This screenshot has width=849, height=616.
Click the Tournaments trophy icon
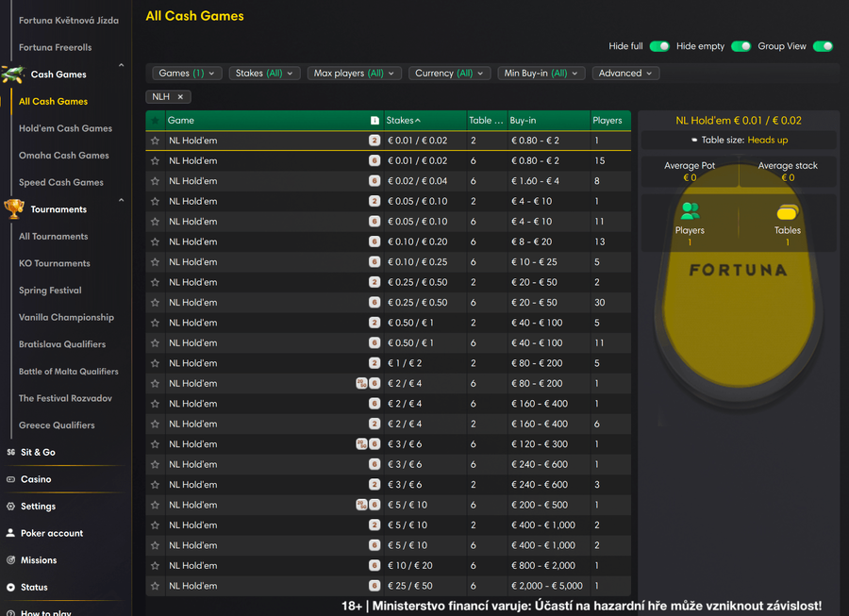(x=14, y=208)
